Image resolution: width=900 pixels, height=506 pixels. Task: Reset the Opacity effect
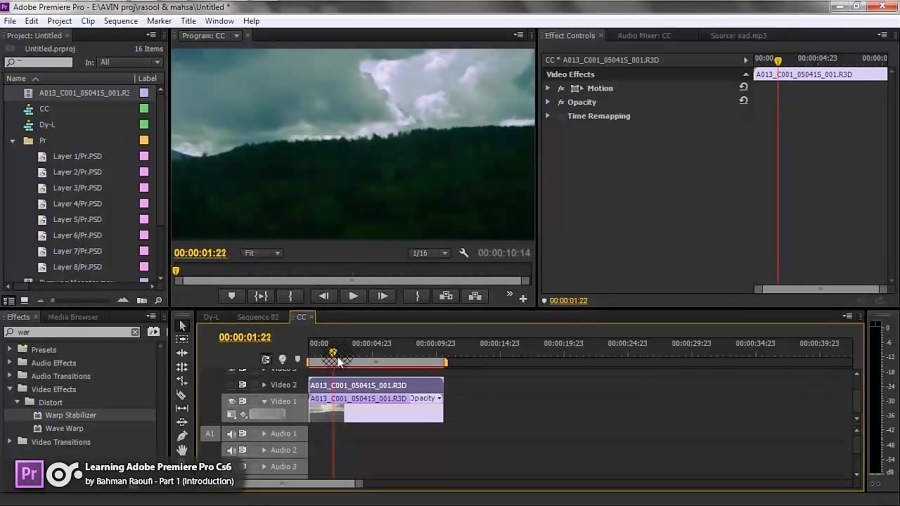click(743, 100)
